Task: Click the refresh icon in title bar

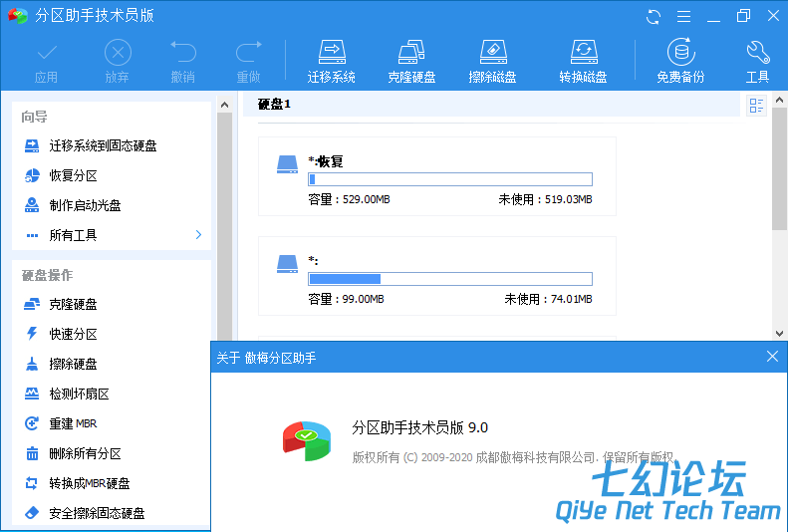Action: click(x=654, y=17)
